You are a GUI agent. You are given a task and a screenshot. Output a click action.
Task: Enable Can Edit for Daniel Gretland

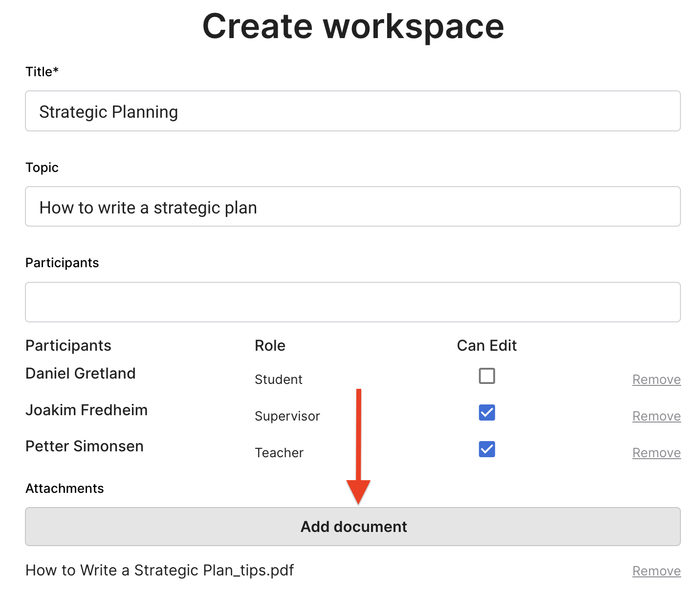coord(486,376)
